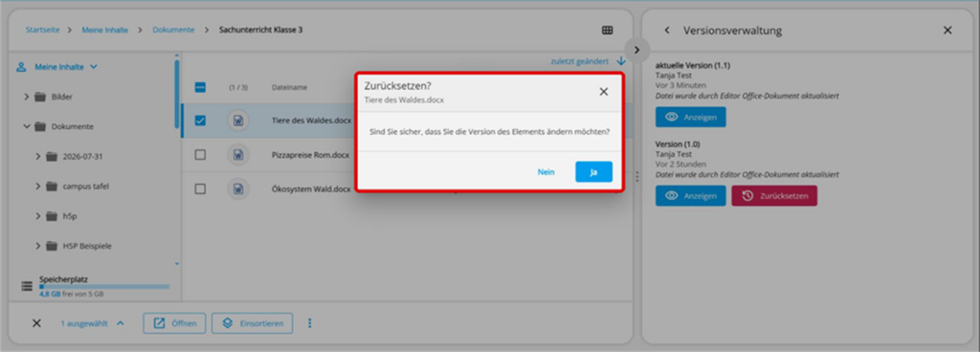Click the panel divider drag handle dots
This screenshot has width=980, height=352.
[x=636, y=177]
